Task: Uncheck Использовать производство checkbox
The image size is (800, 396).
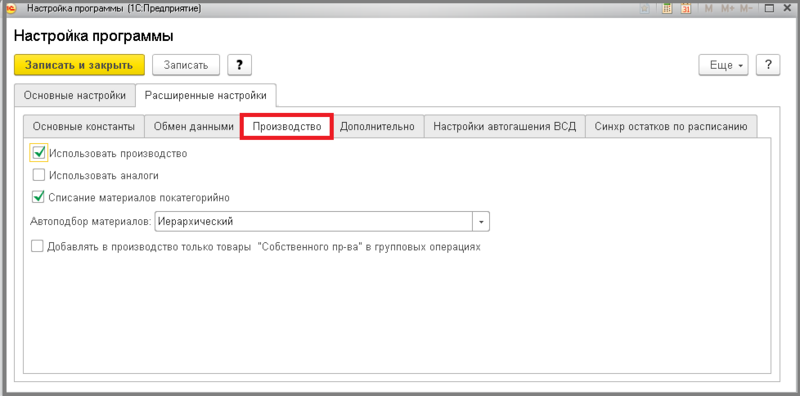Action: coord(39,153)
